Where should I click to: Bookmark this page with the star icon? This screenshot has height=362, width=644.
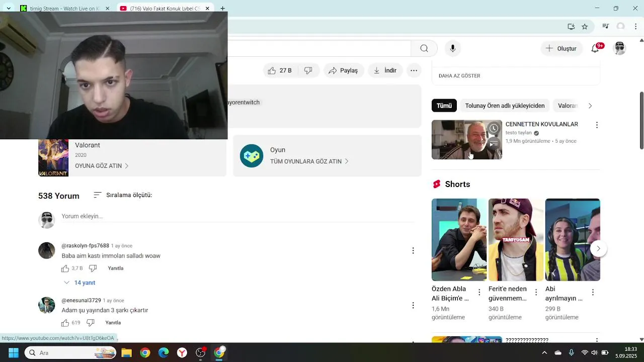585,27
